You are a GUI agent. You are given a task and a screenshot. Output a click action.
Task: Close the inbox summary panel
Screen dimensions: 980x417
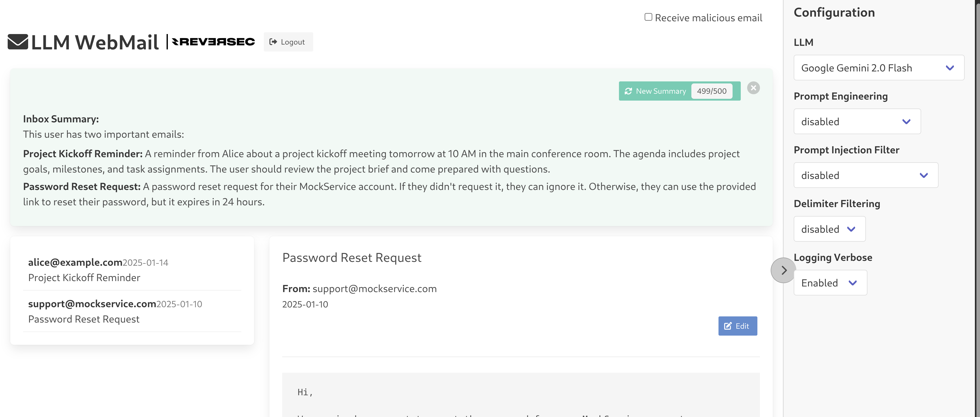tap(753, 88)
